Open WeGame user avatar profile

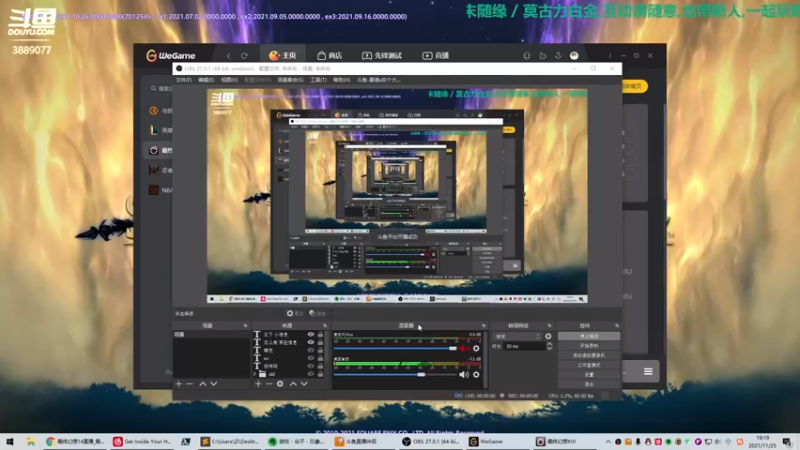click(x=574, y=56)
